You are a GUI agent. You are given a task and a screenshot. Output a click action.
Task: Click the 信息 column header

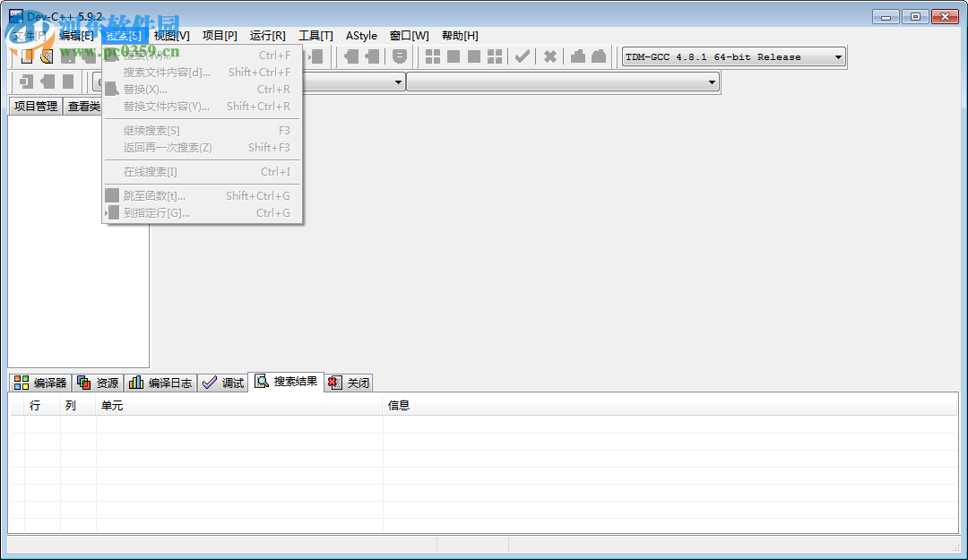[x=397, y=405]
